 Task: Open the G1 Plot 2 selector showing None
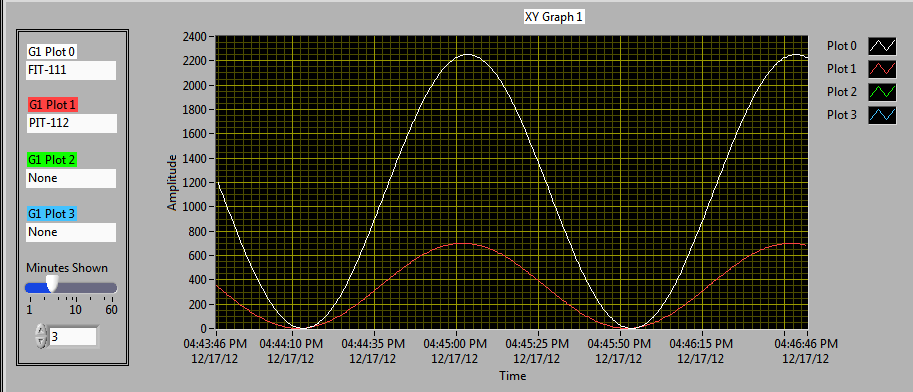(71, 178)
